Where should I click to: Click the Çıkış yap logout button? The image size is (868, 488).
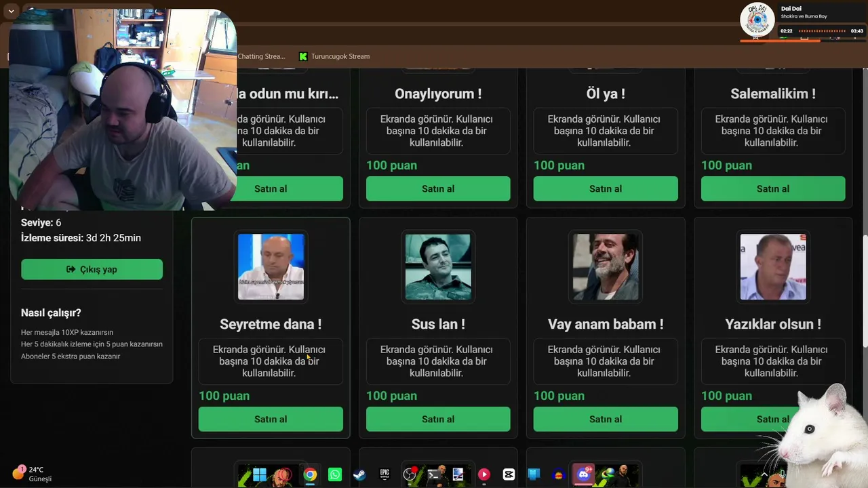[x=92, y=269]
